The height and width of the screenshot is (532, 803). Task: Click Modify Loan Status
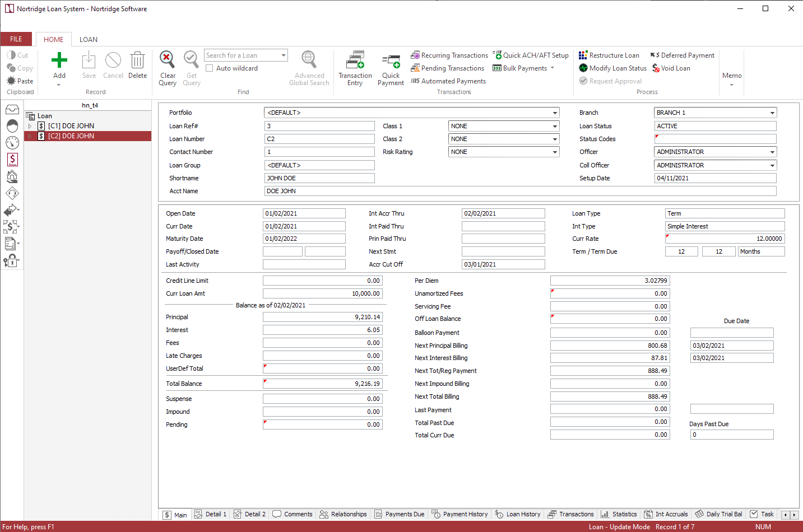(612, 68)
